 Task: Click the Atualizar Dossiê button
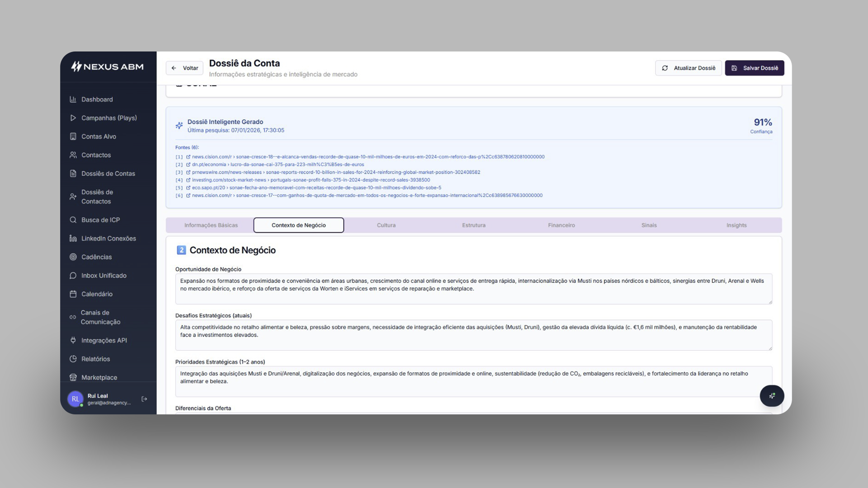688,68
